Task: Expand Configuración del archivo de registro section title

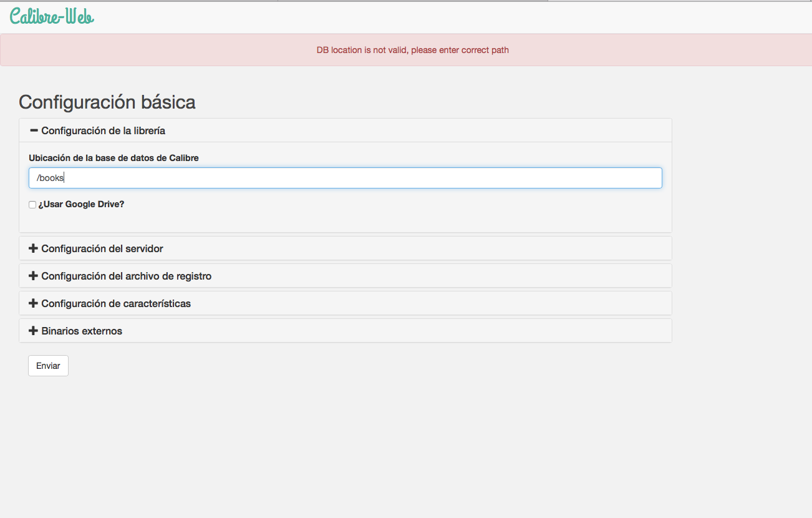Action: (x=126, y=276)
